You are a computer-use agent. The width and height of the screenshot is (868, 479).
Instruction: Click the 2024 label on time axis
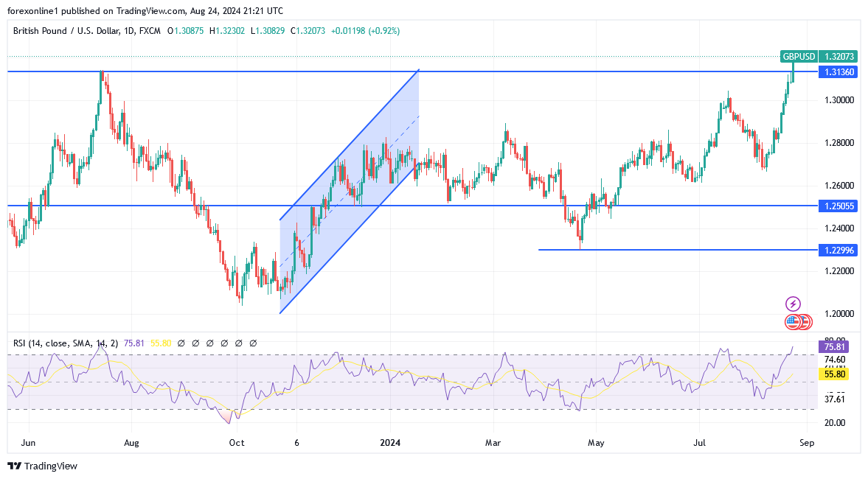(x=389, y=443)
